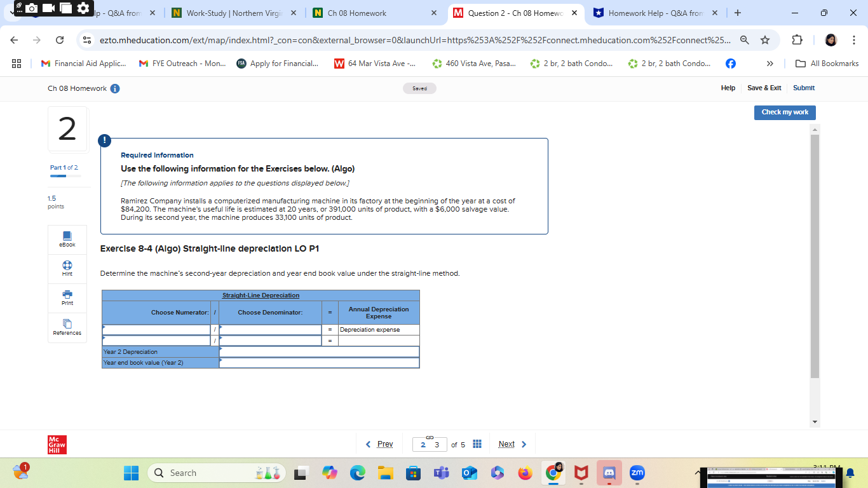Click the info icon next to Ch 08 Homework
Viewport: 868px width, 488px height.
coord(114,88)
